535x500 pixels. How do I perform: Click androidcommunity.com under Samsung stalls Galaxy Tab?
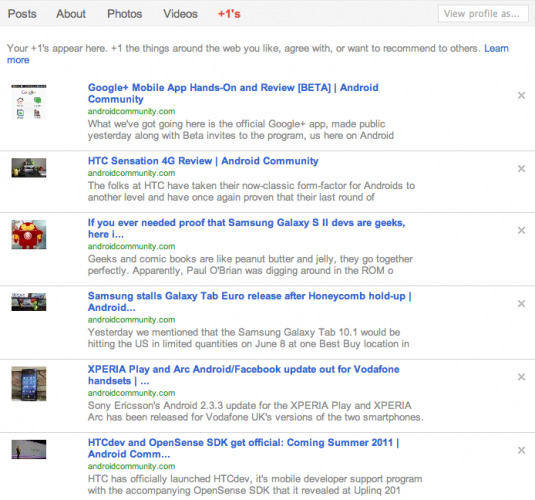[x=131, y=320]
